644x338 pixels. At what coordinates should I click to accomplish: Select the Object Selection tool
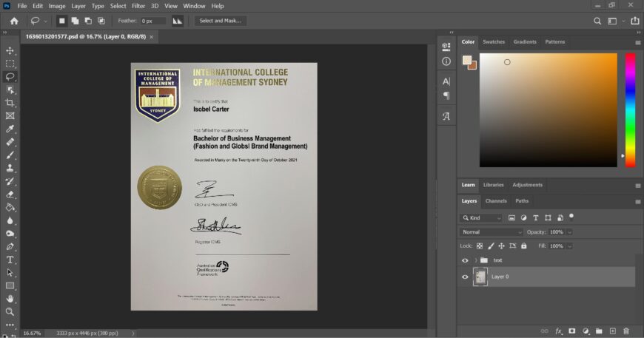pyautogui.click(x=10, y=89)
